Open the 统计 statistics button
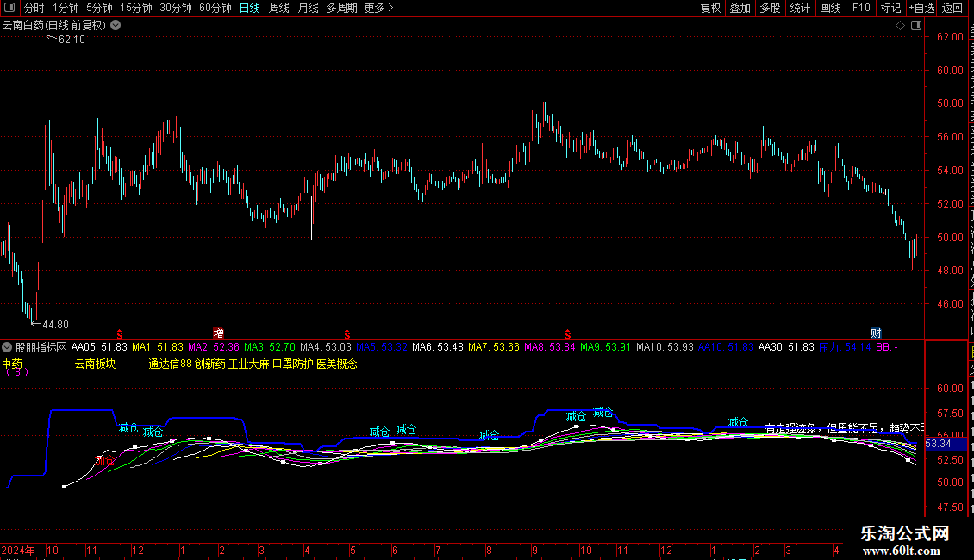Viewport: 974px width, 560px height. [x=800, y=8]
